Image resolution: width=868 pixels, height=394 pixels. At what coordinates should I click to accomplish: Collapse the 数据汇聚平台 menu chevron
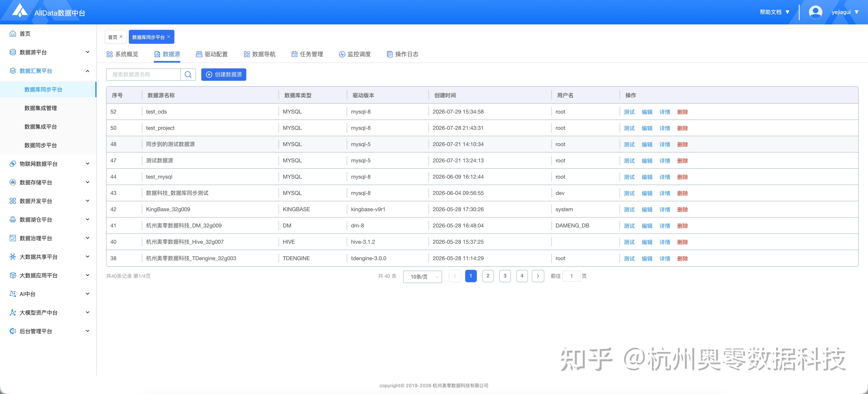point(88,71)
